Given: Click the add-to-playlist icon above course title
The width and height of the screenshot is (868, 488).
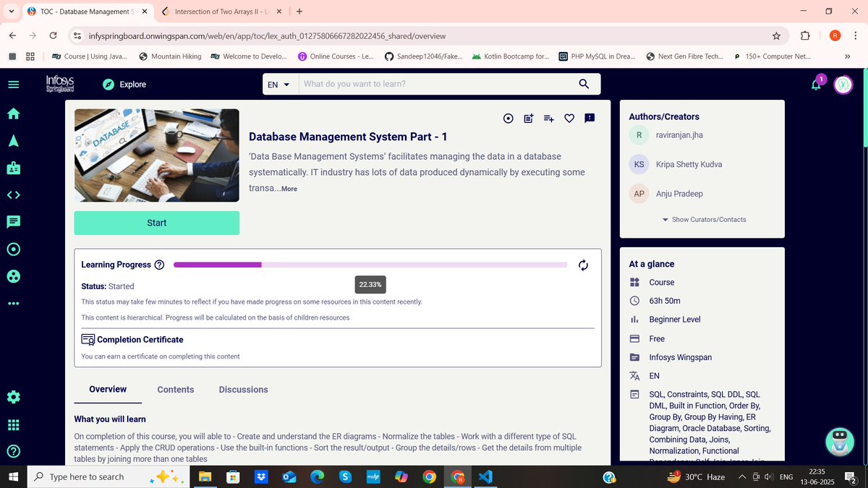Looking at the screenshot, I should pyautogui.click(x=548, y=118).
